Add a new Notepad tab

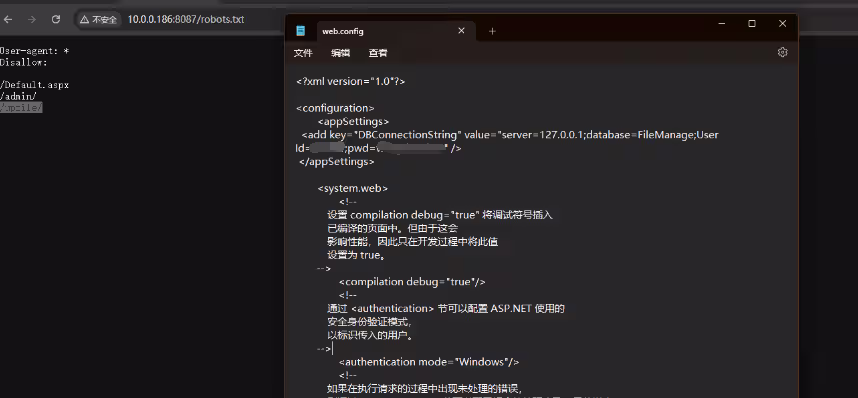pos(492,31)
